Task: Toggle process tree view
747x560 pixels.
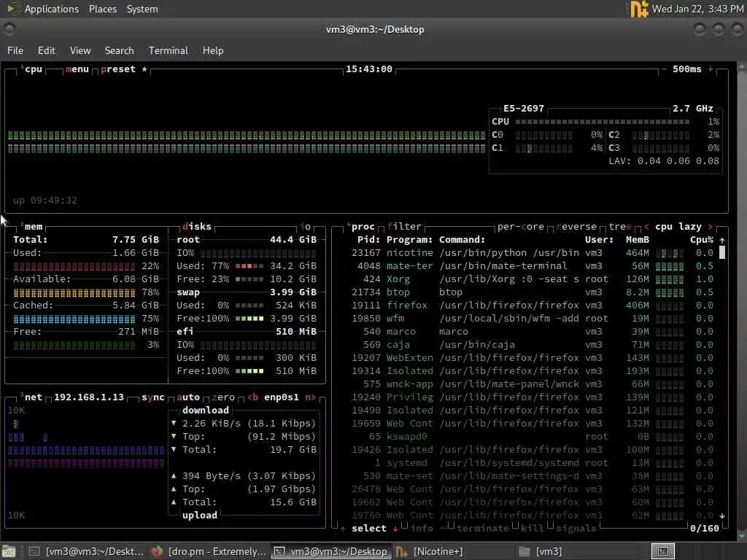Action: [x=620, y=227]
